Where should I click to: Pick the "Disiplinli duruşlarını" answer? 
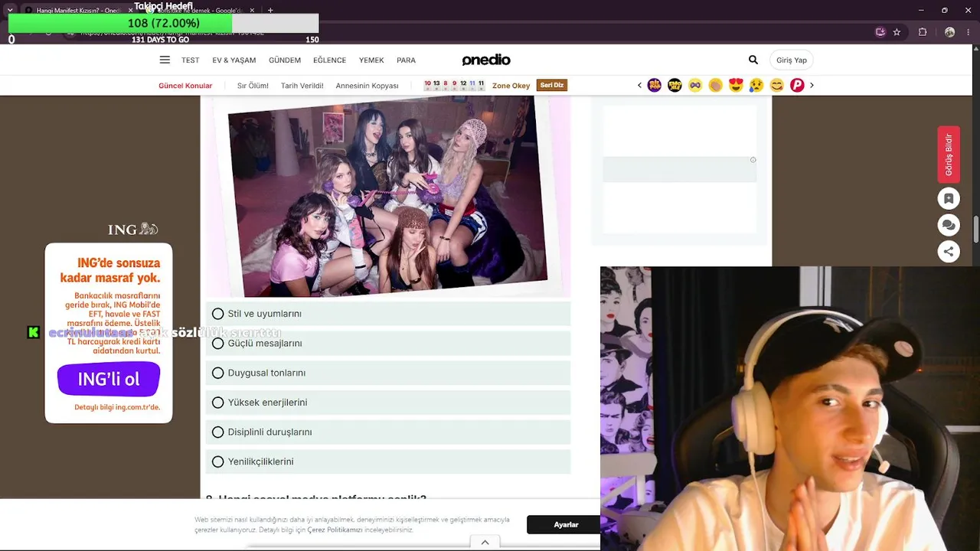[388, 432]
